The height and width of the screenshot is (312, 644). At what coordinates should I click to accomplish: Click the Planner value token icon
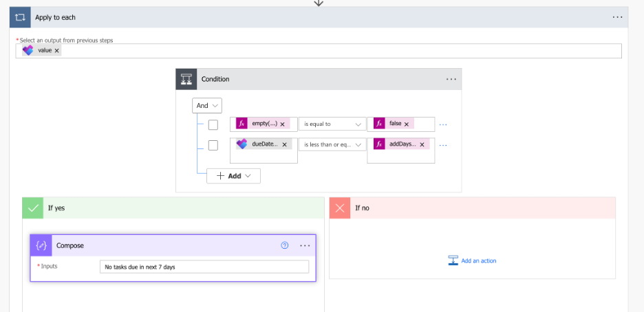28,50
